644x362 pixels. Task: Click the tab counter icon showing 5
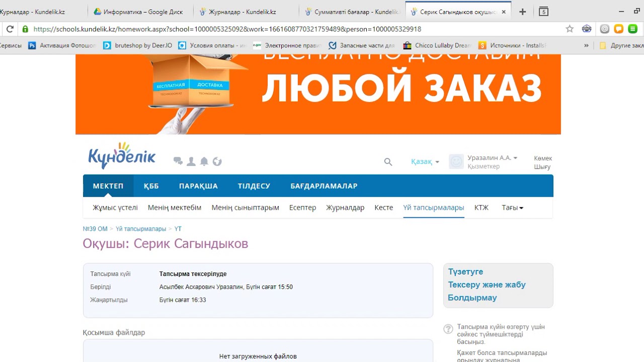(543, 12)
